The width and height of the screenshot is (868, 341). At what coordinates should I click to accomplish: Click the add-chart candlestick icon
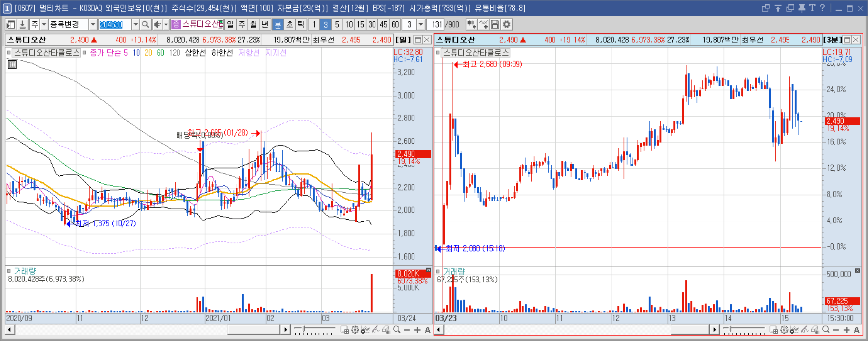[x=471, y=24]
